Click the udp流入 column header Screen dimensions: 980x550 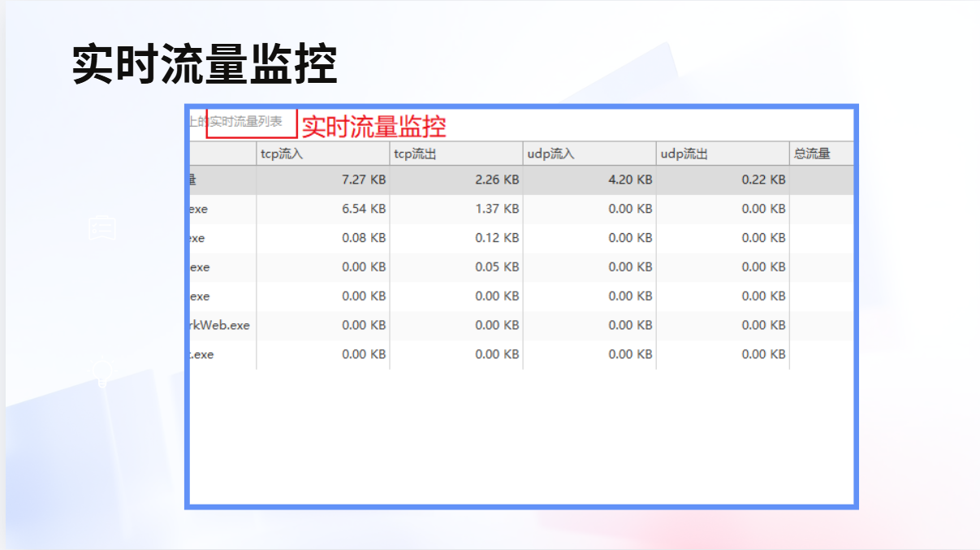pos(589,154)
